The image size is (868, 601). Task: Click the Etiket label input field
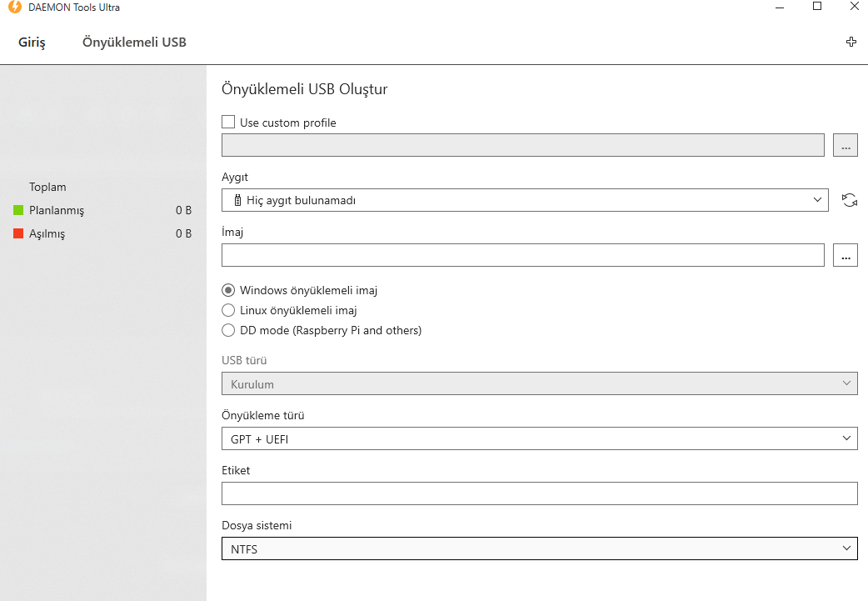539,493
